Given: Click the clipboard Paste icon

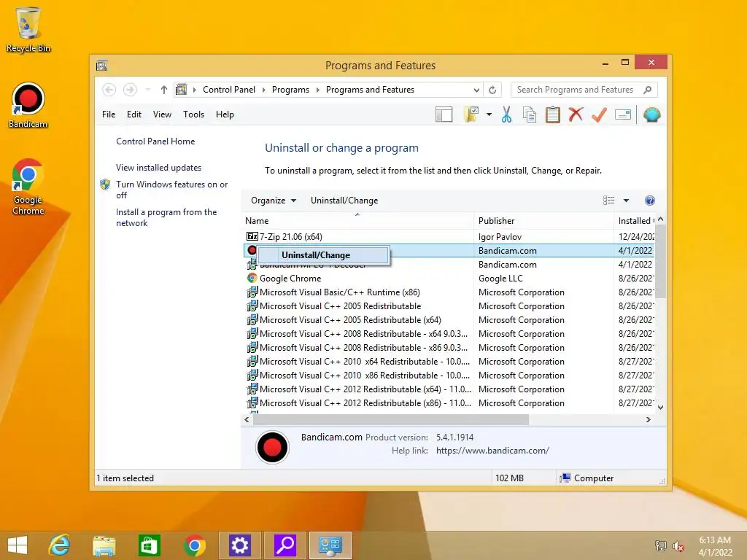Looking at the screenshot, I should click(553, 114).
